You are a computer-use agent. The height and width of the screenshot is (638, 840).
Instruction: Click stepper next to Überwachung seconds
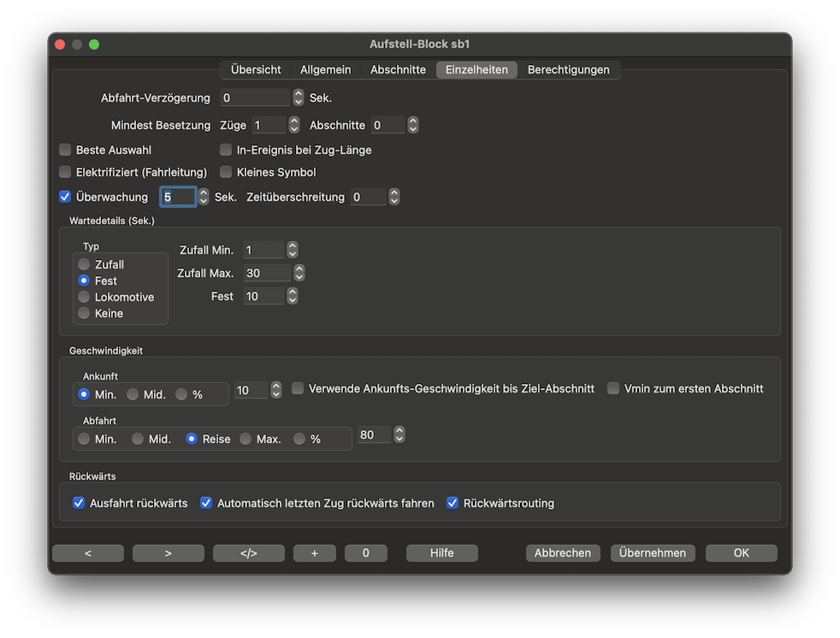pyautogui.click(x=204, y=198)
